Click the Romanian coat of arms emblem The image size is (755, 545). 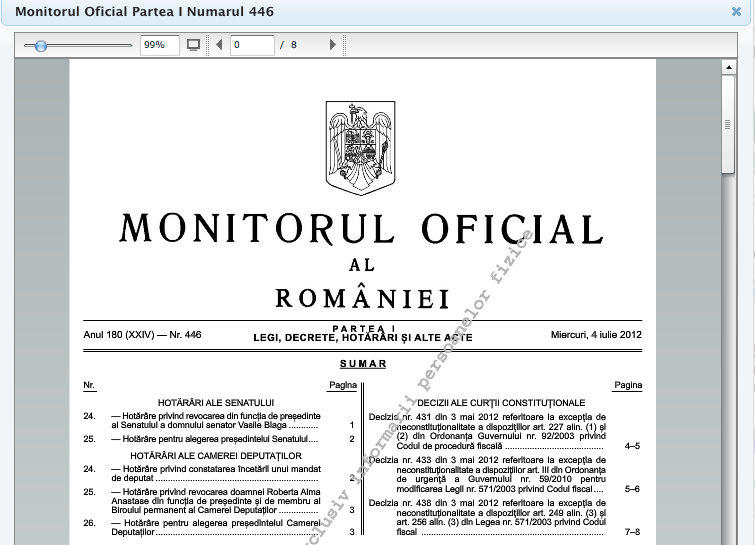click(361, 148)
